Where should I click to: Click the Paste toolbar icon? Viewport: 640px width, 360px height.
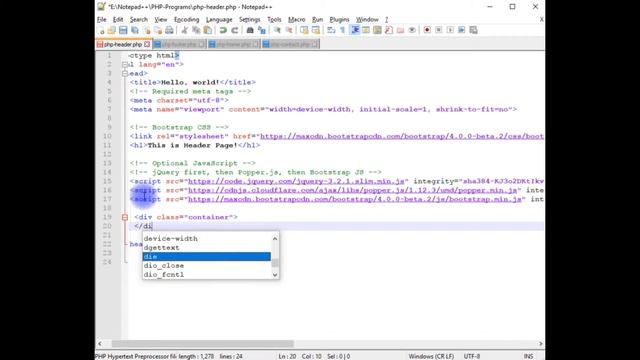click(207, 30)
